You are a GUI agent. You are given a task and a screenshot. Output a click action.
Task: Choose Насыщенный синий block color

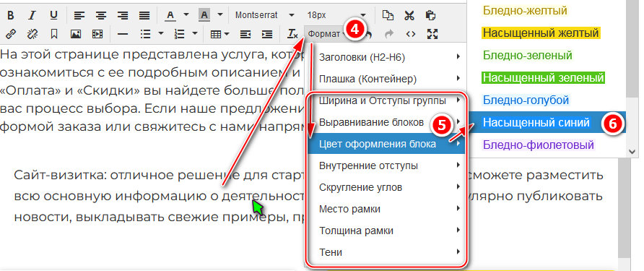coord(547,123)
